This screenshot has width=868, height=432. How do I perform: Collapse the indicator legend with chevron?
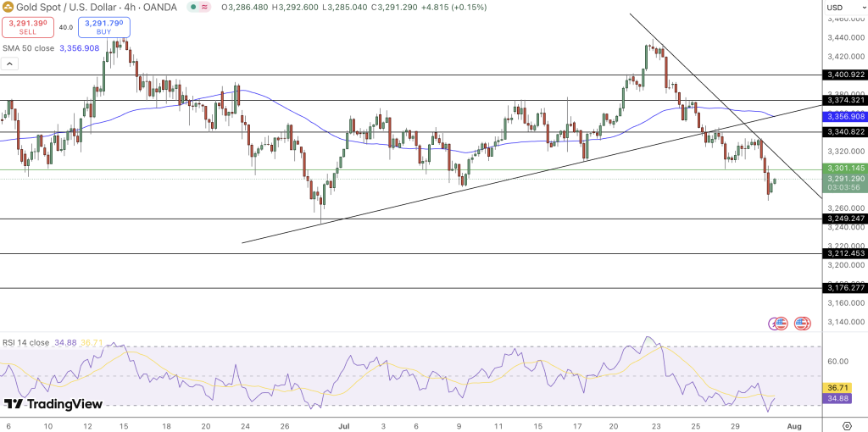coord(10,64)
